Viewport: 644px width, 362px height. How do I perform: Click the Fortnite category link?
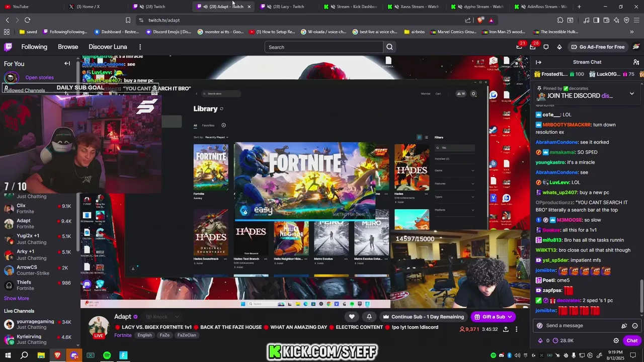[123, 335]
